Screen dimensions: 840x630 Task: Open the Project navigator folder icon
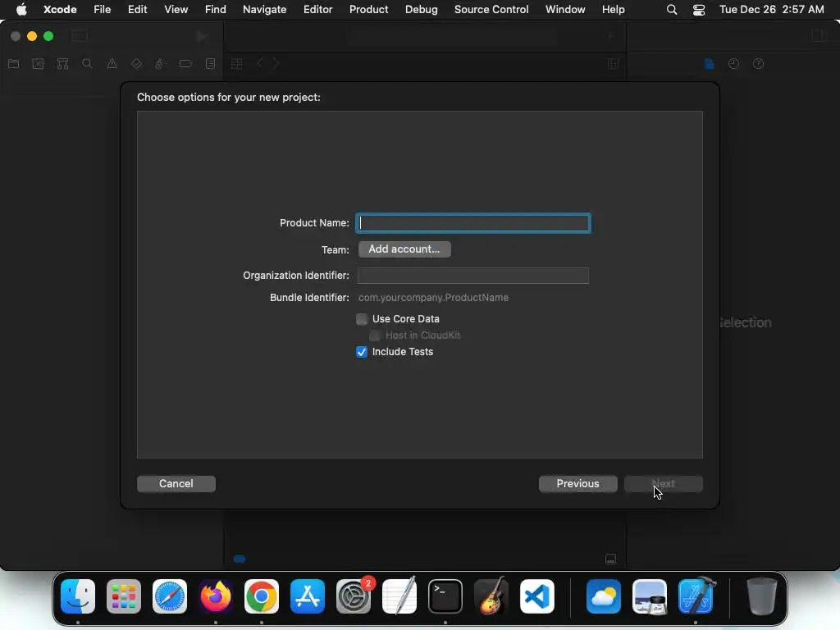tap(14, 64)
